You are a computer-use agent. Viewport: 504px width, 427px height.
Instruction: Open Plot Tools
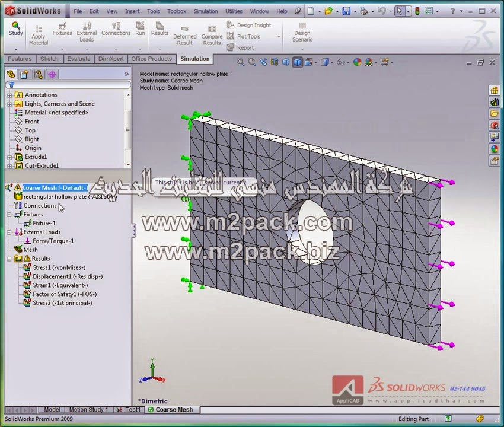click(243, 36)
